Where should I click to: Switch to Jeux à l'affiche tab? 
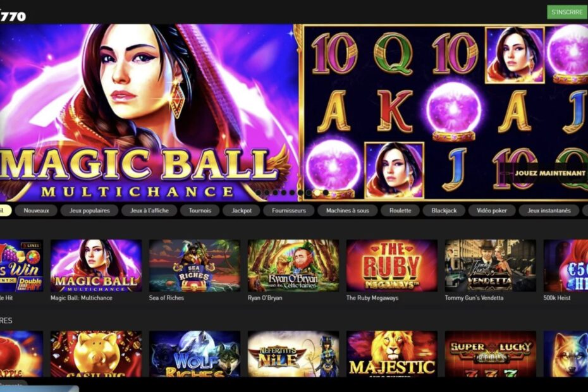coord(149,211)
